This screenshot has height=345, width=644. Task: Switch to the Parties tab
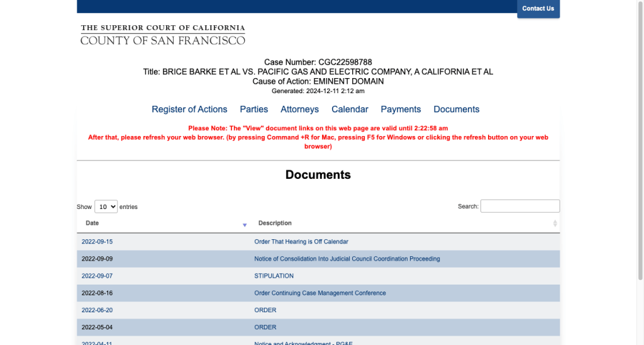click(x=254, y=109)
